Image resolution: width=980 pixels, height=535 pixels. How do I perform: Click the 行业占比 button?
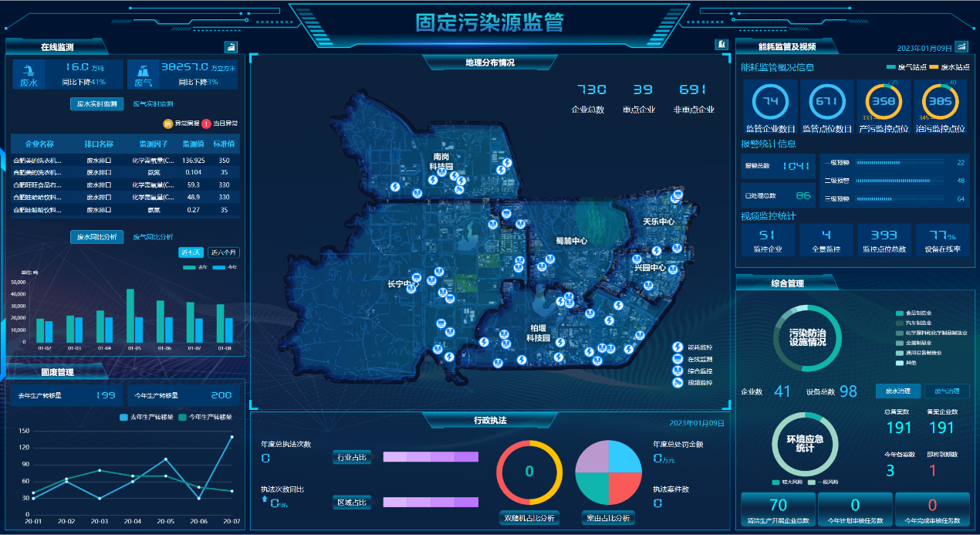[x=352, y=457]
